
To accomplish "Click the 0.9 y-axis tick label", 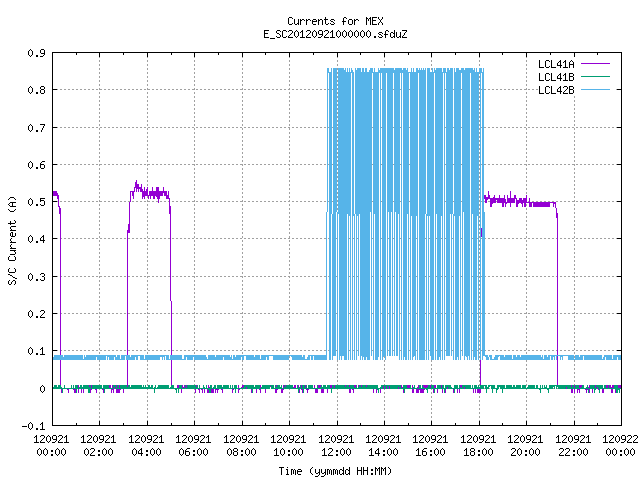I will point(36,53).
